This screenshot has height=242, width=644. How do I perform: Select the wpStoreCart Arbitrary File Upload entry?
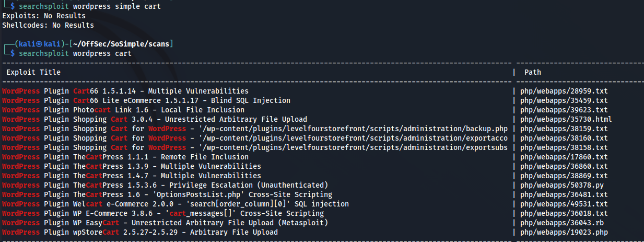(x=140, y=232)
